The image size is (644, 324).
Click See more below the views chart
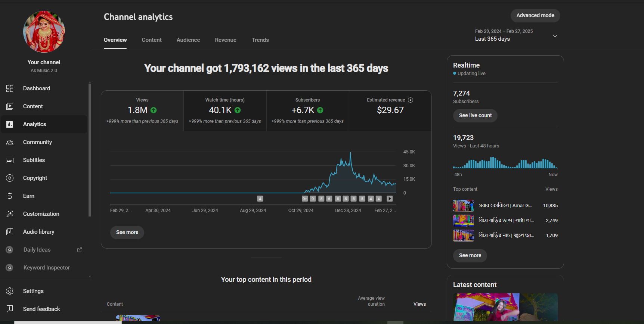tap(127, 232)
